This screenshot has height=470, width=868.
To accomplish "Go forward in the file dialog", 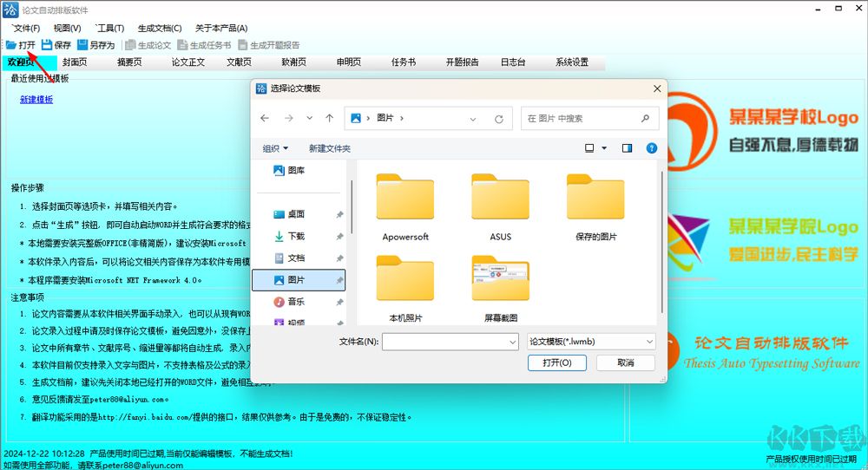I will (x=289, y=118).
